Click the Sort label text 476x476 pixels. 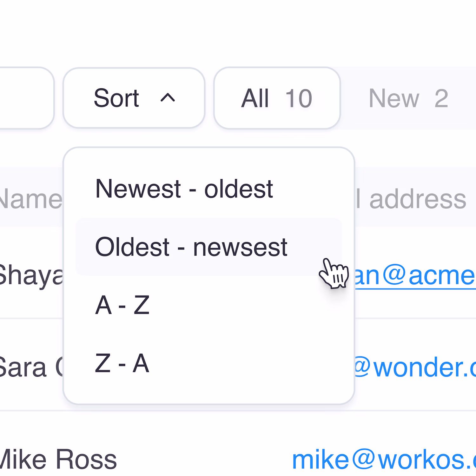[116, 98]
